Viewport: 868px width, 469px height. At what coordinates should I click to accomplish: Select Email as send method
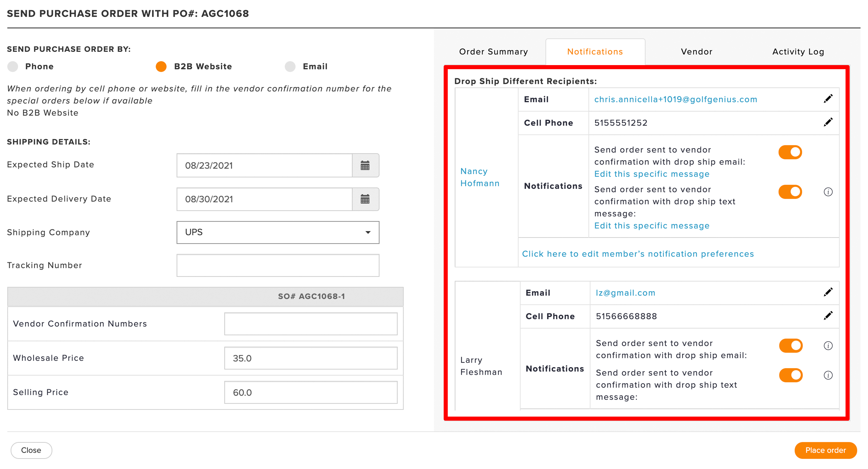290,66
